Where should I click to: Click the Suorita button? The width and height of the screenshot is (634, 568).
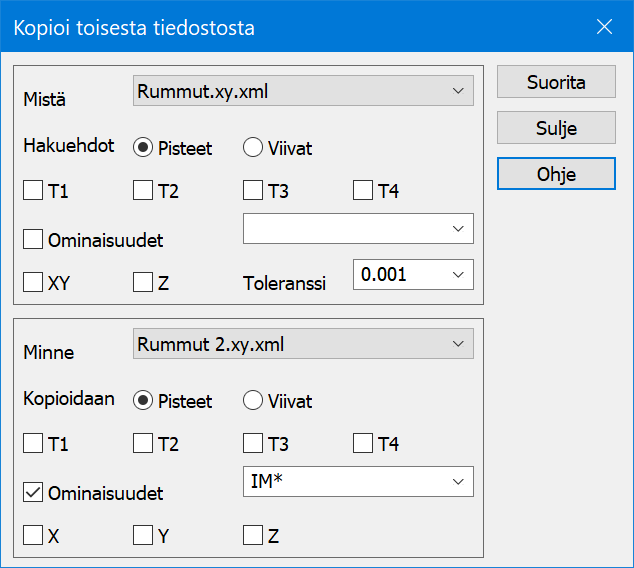point(556,83)
